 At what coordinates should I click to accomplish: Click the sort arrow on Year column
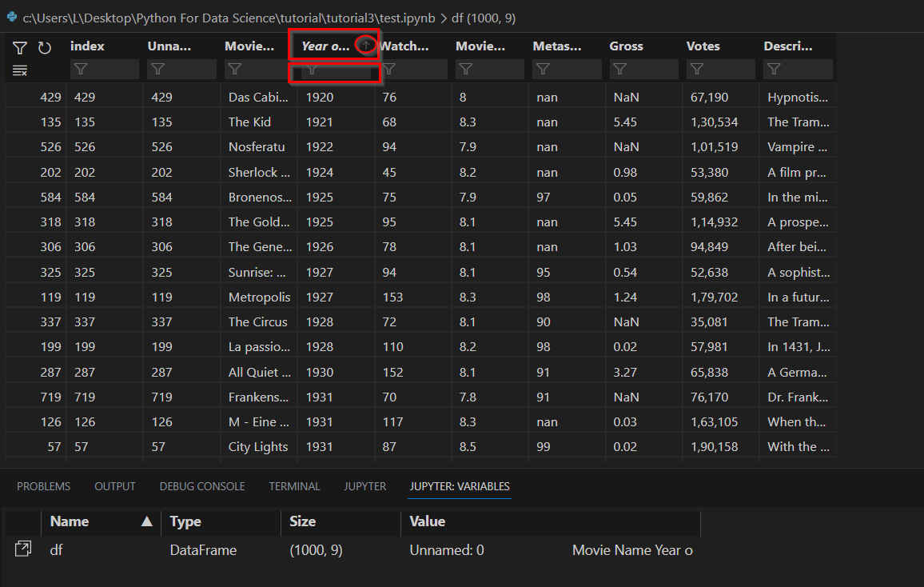point(365,45)
